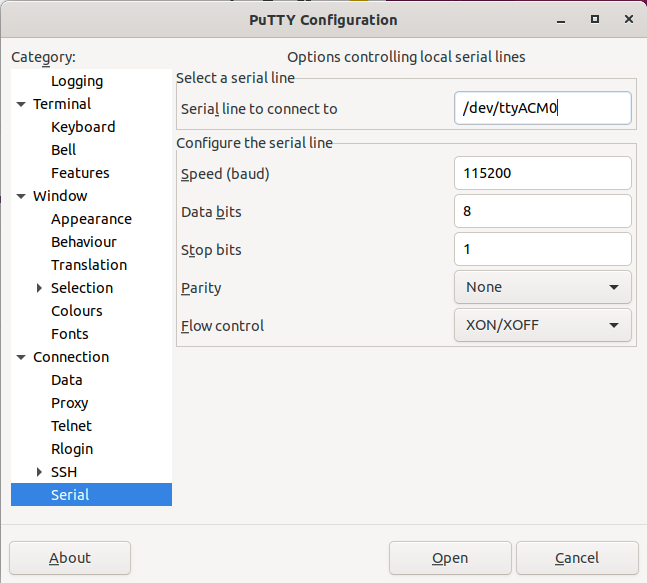This screenshot has width=647, height=583.
Task: Click the 'Serial line to connect to' label
Action: 259,109
